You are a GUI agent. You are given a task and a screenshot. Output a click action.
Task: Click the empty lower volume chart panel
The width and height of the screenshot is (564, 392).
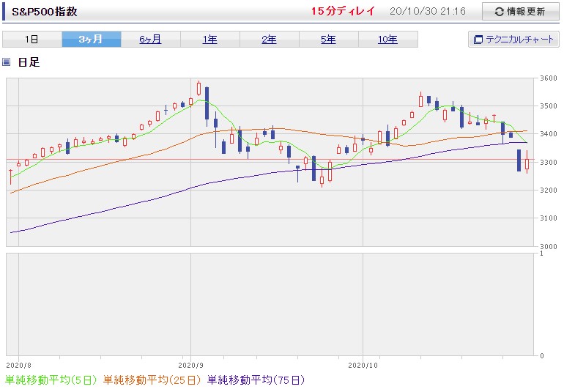(270, 305)
